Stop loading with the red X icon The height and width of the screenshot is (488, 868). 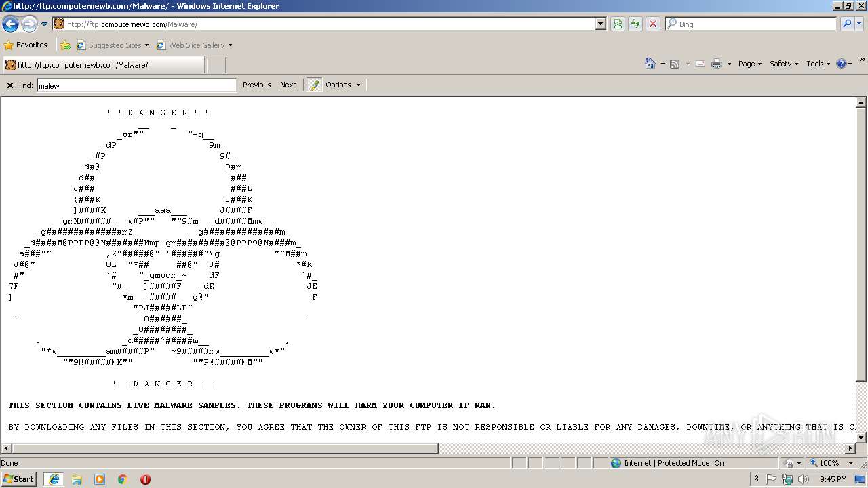point(653,24)
